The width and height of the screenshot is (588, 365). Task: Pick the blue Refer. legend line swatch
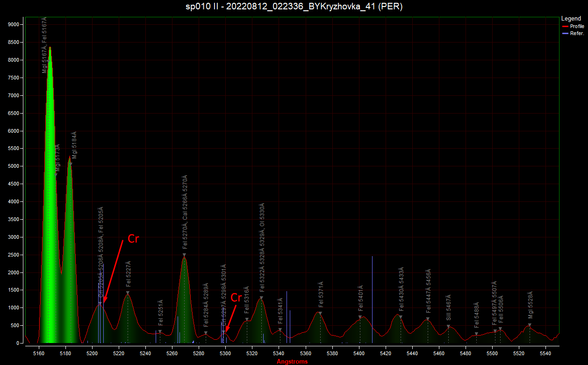pyautogui.click(x=565, y=34)
